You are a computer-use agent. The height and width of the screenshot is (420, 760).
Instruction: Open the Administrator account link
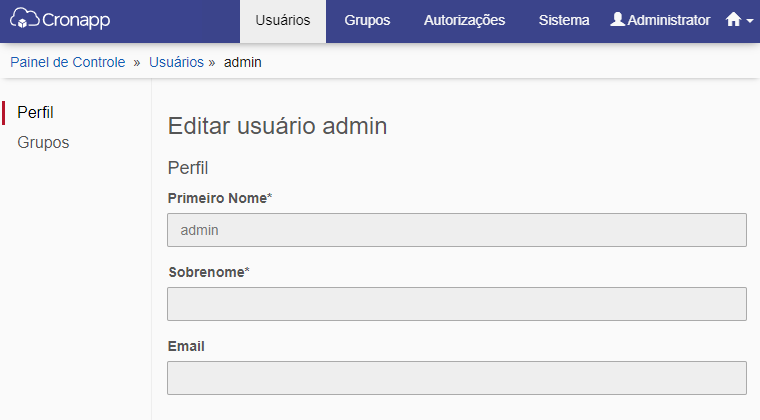pyautogui.click(x=660, y=20)
